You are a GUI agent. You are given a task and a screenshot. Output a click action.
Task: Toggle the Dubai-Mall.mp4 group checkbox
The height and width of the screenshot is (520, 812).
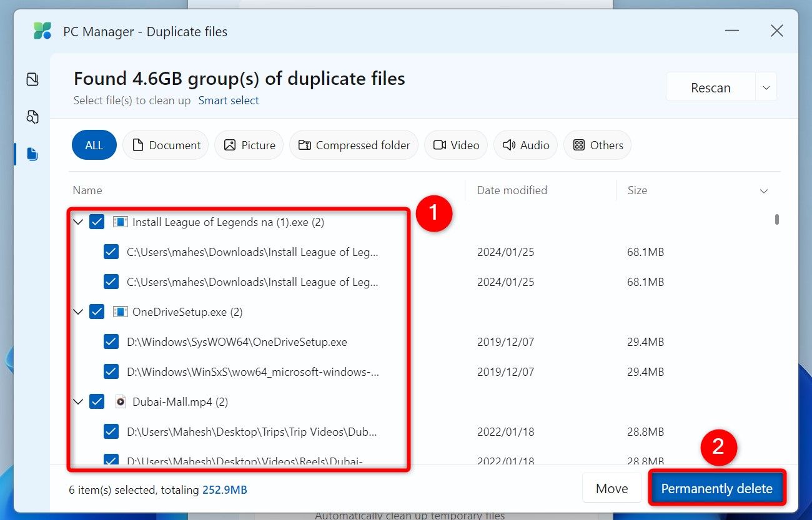click(97, 402)
